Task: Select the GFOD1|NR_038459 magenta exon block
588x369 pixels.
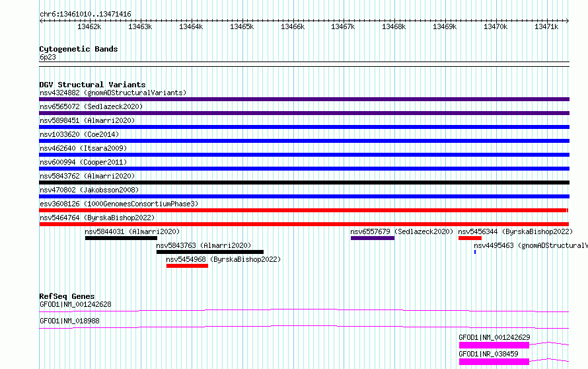Action: (x=494, y=362)
